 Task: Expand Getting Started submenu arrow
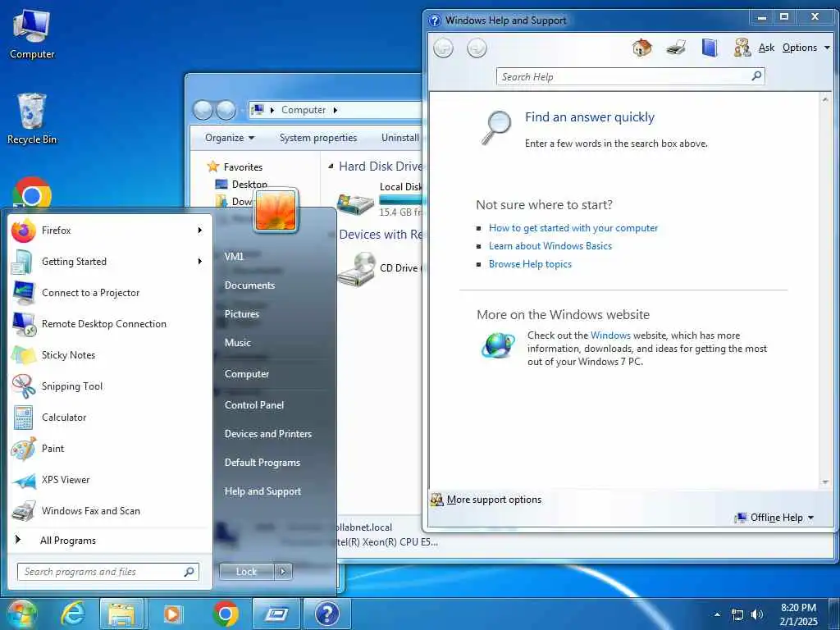tap(200, 262)
